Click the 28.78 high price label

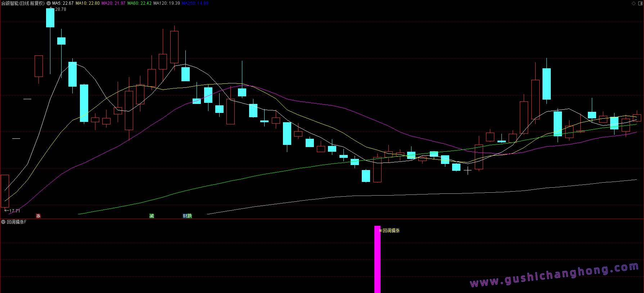tap(60, 9)
